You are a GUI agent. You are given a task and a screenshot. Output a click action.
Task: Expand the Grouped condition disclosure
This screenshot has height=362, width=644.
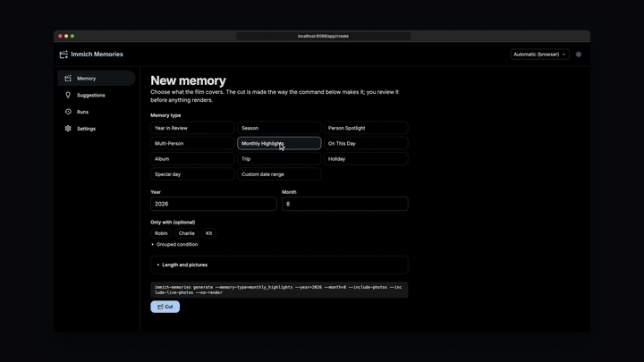pyautogui.click(x=174, y=244)
